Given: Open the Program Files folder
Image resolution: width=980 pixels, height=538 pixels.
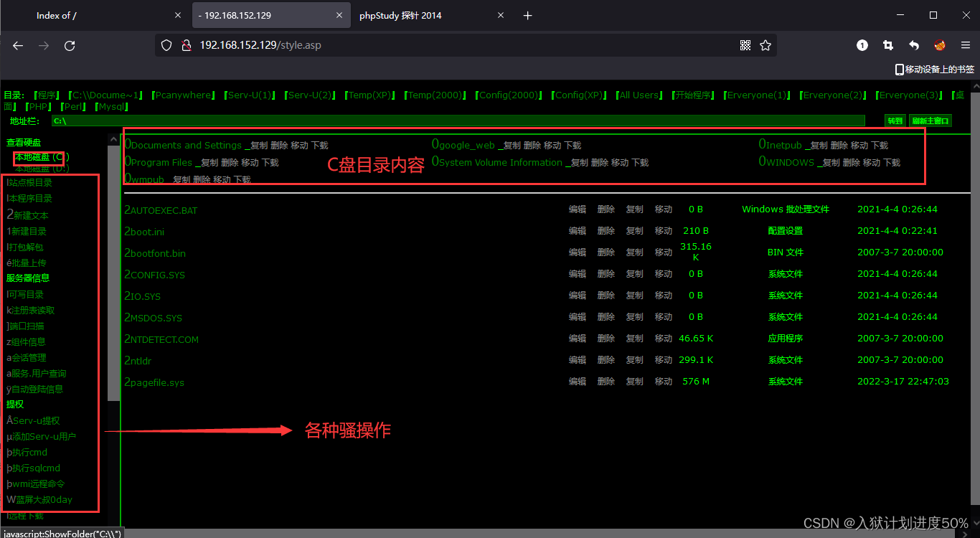Looking at the screenshot, I should tap(159, 162).
